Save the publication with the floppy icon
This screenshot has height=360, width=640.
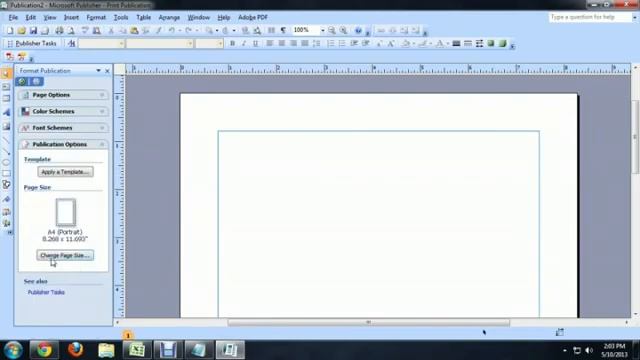click(x=33, y=31)
